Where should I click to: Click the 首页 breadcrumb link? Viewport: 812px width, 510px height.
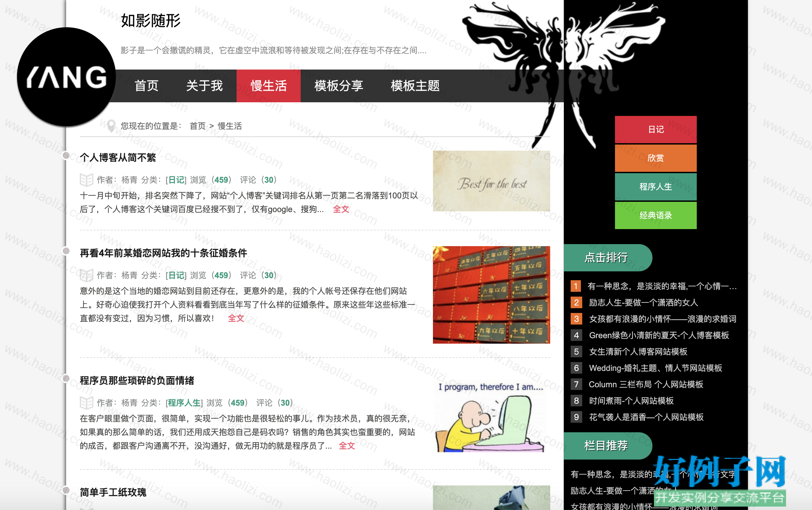tap(198, 126)
